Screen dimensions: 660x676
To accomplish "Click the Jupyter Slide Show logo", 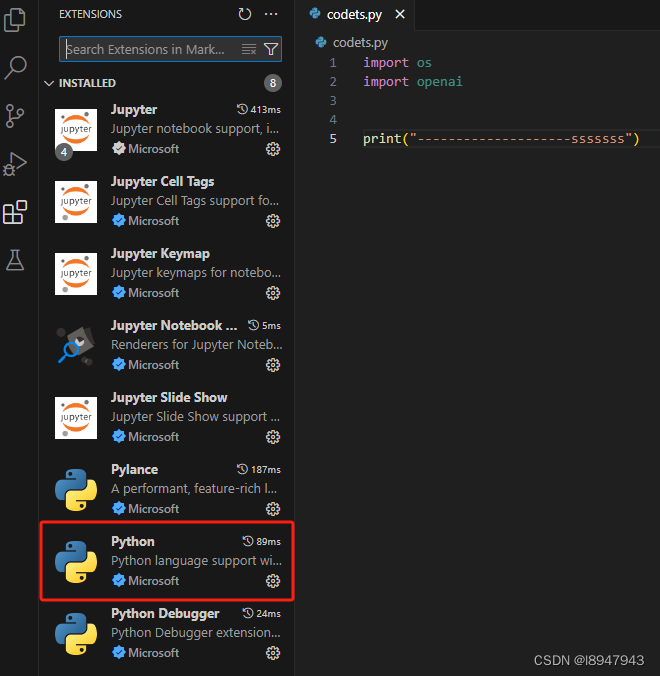I will click(x=76, y=418).
